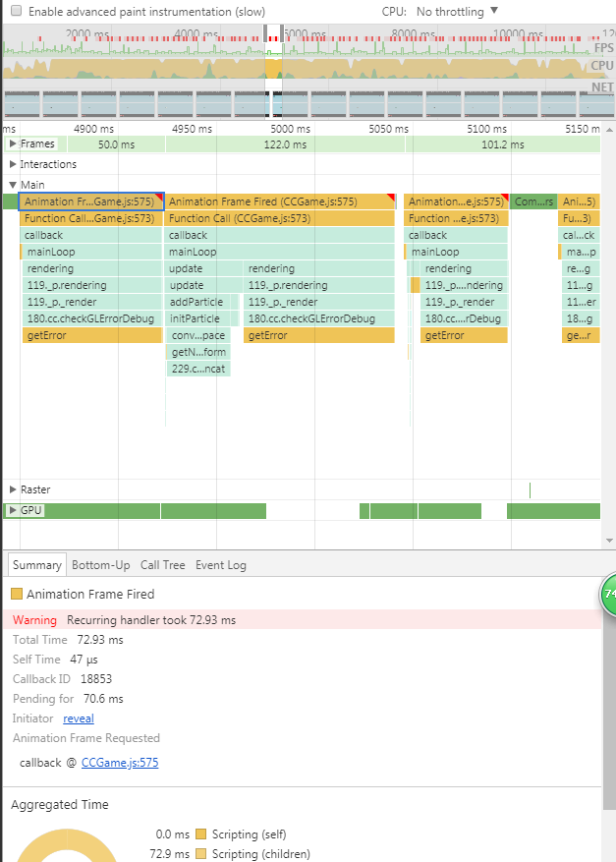
Task: Click the CPU overview chart label
Action: pos(602,66)
